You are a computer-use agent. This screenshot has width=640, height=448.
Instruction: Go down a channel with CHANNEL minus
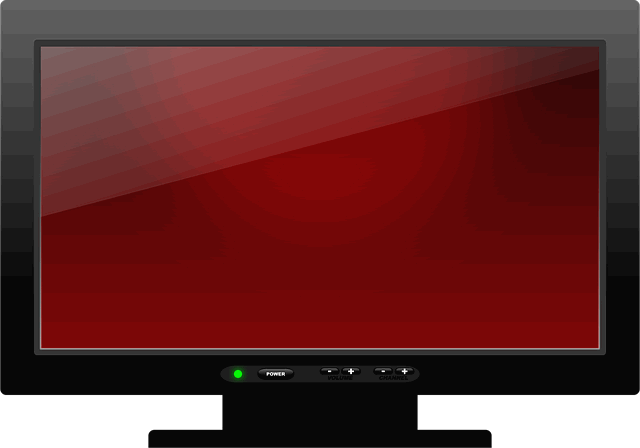(383, 371)
